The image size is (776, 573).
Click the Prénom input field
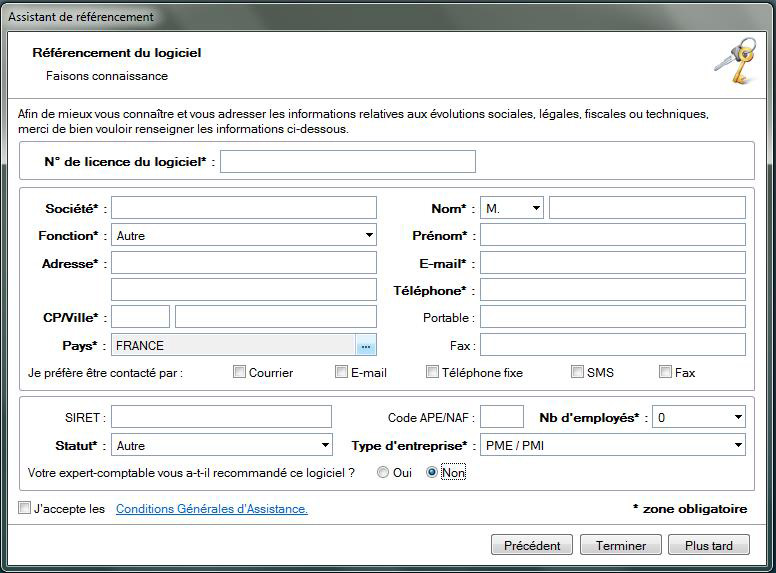coord(613,235)
